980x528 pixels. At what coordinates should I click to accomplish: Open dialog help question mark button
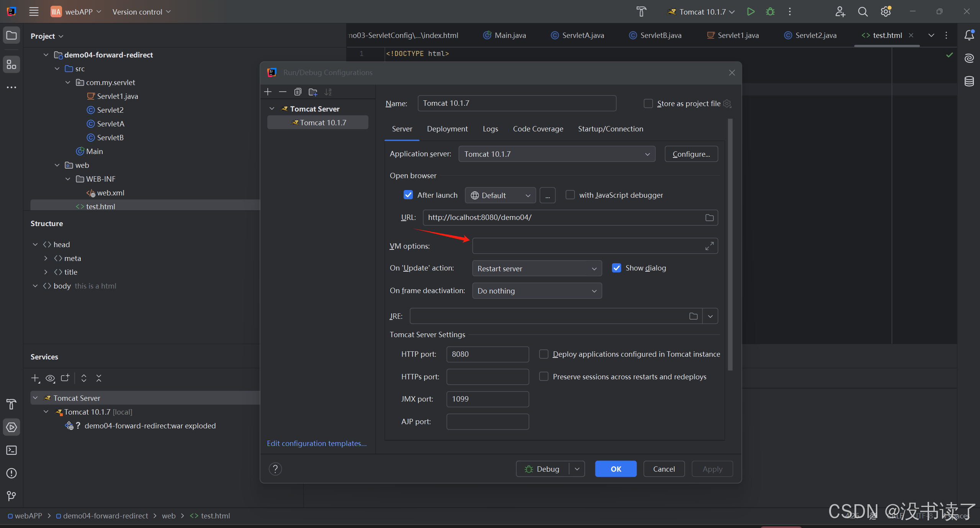(275, 469)
